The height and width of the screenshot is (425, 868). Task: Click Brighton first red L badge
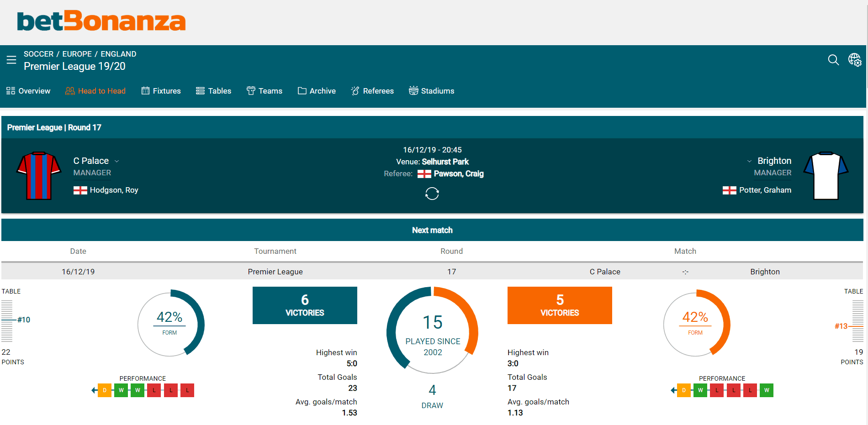point(717,390)
